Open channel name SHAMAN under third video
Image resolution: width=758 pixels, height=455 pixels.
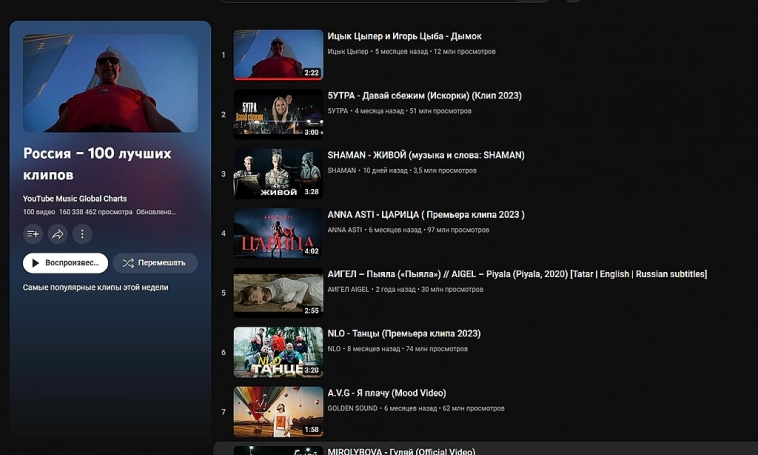(x=342, y=170)
